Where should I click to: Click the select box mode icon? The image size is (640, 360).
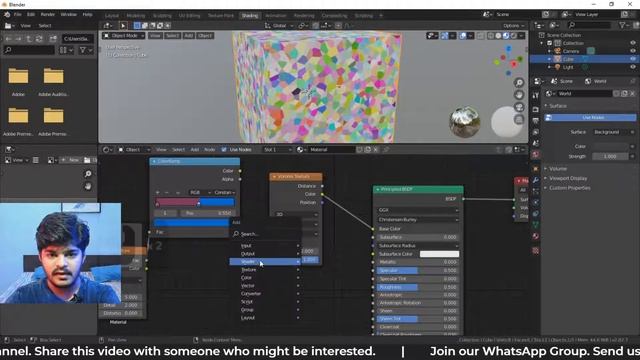[x=137, y=25]
